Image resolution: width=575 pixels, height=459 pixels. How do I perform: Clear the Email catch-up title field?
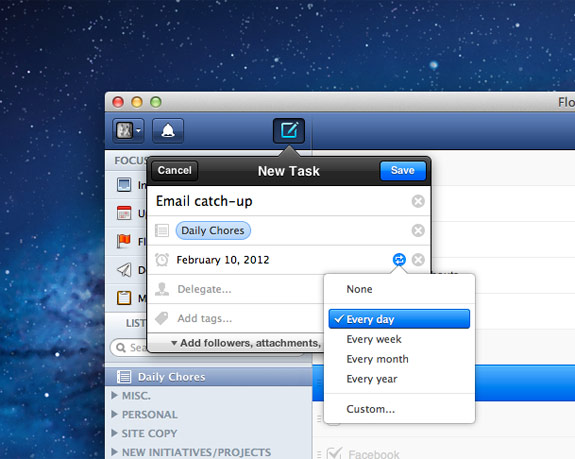tap(418, 201)
